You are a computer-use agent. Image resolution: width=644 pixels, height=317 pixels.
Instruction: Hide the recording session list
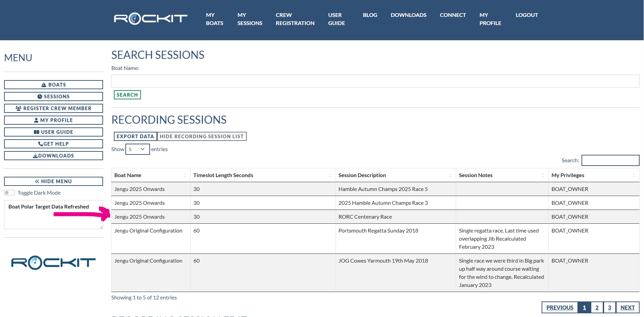[201, 137]
